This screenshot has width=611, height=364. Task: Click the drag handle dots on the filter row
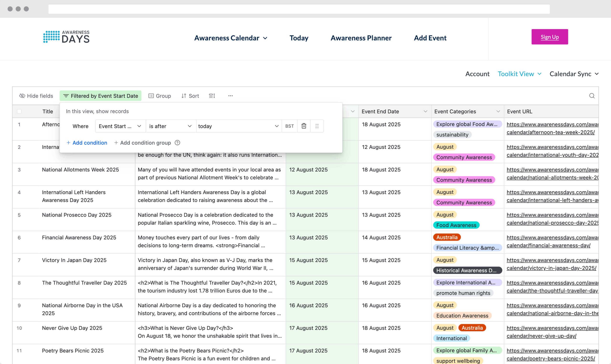tap(317, 126)
